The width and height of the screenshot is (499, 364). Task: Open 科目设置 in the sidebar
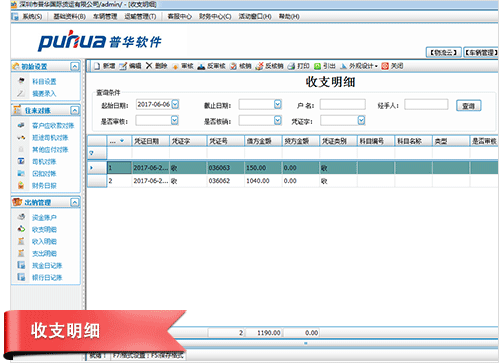point(44,81)
